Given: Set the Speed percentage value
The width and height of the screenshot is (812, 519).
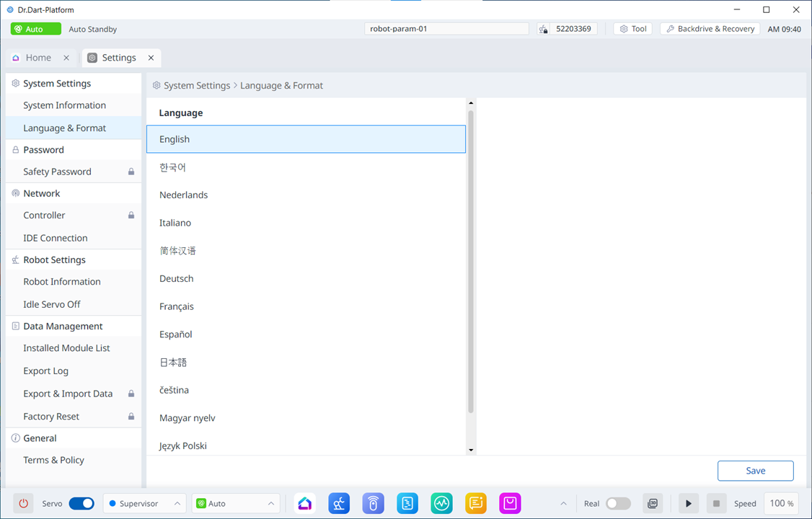Looking at the screenshot, I should [x=780, y=503].
